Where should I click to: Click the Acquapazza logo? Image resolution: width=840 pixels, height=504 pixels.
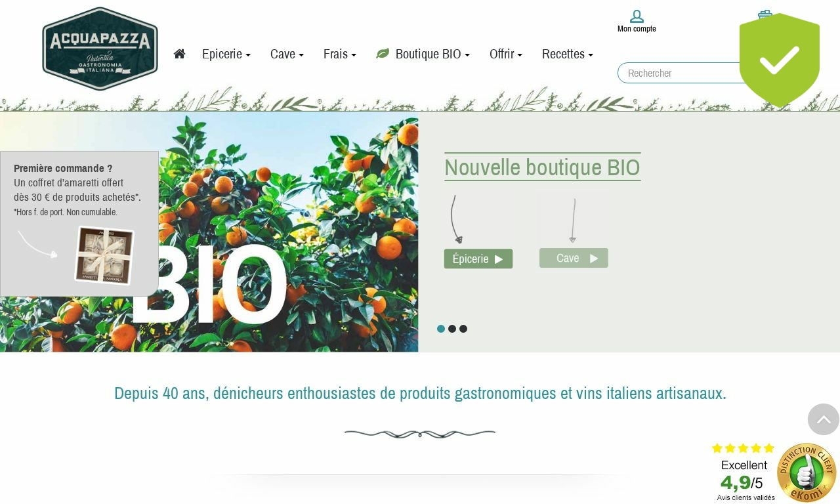100,49
